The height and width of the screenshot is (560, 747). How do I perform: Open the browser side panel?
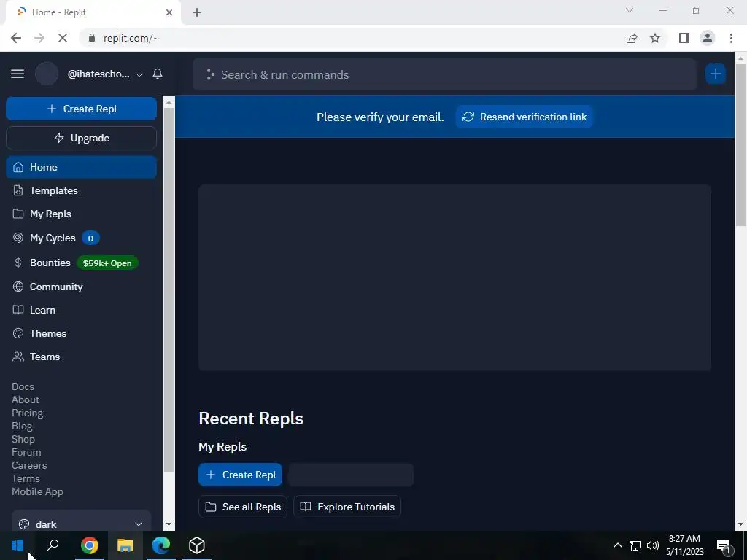[x=684, y=38]
